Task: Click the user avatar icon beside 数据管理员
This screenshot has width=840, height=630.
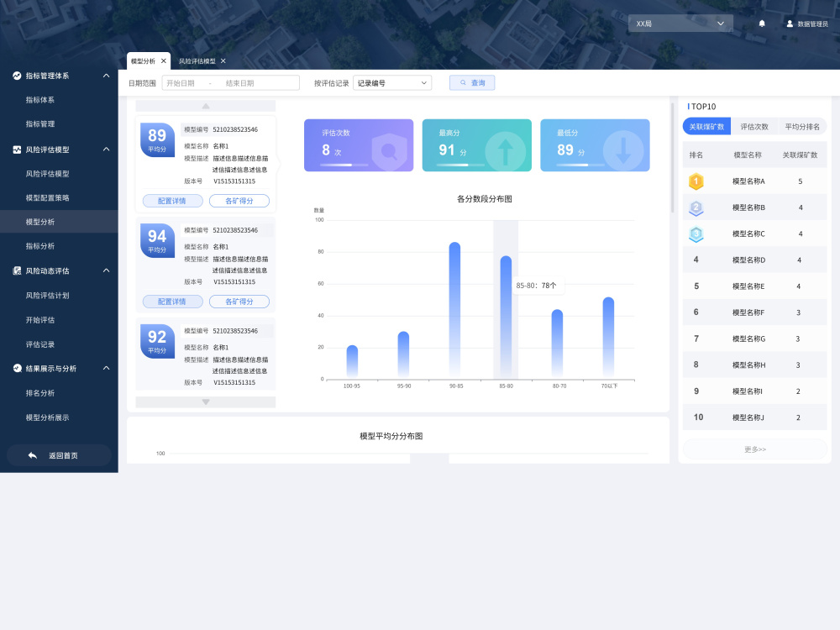Action: click(789, 24)
